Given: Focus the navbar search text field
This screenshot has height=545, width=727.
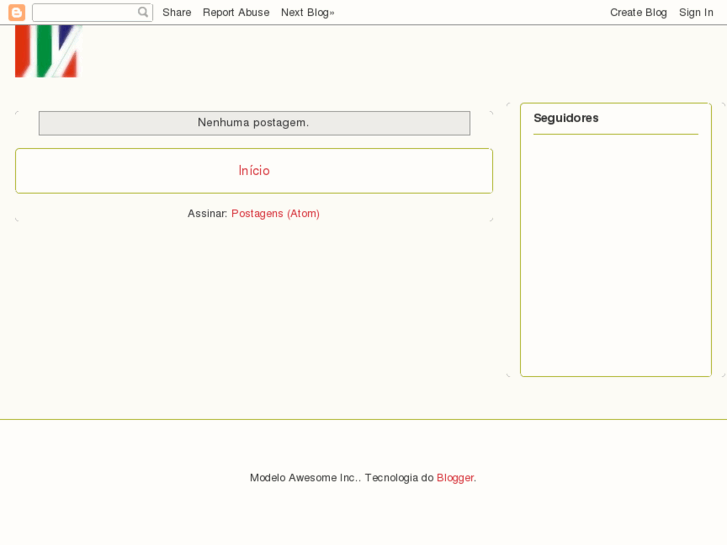Looking at the screenshot, I should (84, 12).
